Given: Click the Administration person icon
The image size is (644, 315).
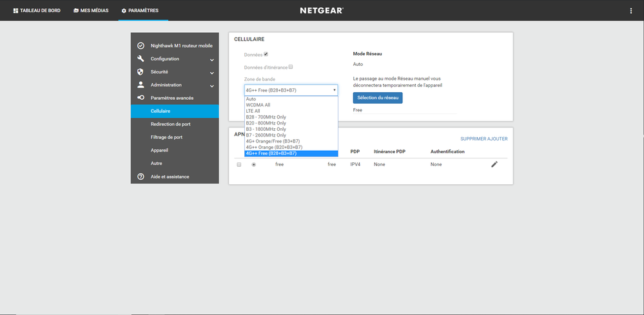Looking at the screenshot, I should tap(141, 85).
